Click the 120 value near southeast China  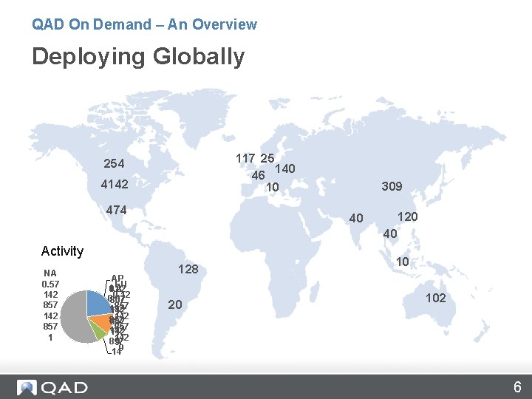[407, 216]
